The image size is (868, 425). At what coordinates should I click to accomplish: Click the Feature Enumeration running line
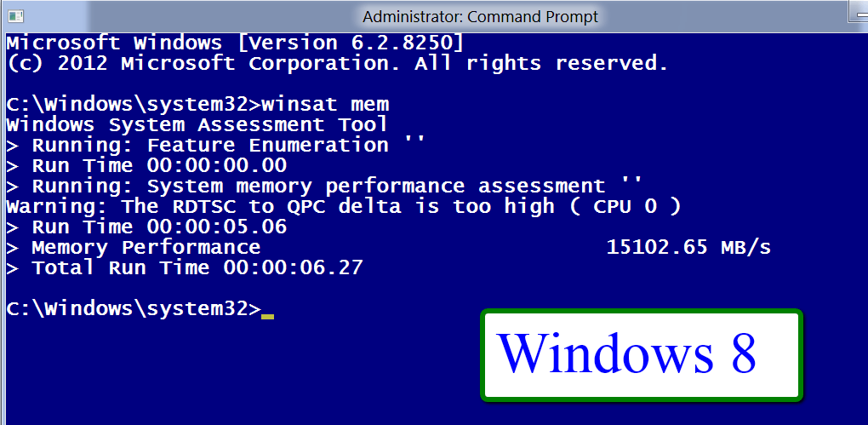pos(216,145)
